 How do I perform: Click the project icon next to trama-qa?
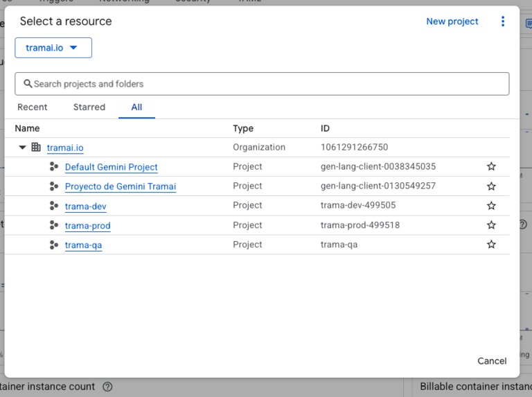tap(53, 245)
